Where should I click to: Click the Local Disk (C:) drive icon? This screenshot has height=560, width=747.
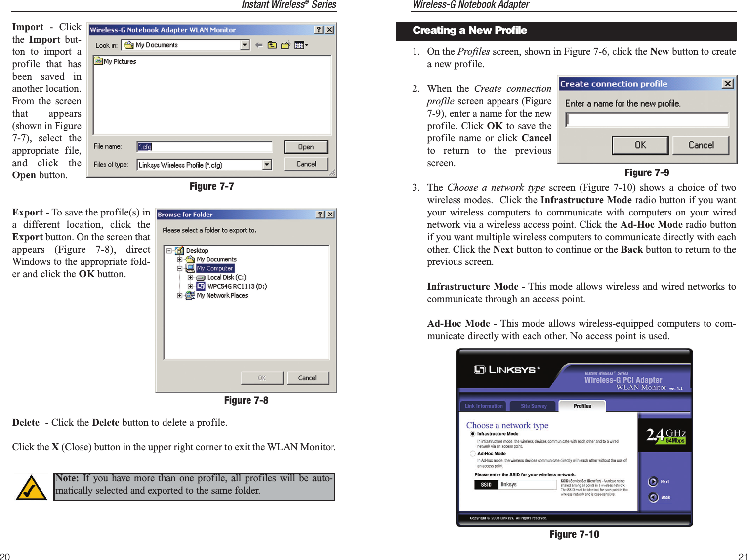click(x=201, y=277)
